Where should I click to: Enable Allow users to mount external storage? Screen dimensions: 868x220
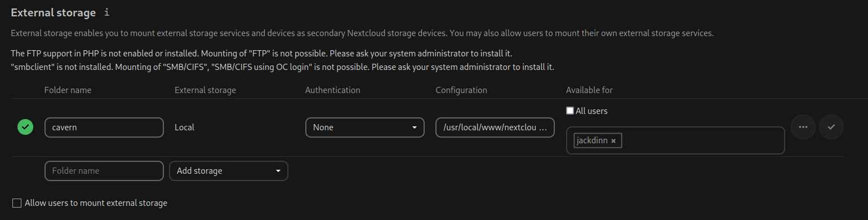[x=17, y=203]
